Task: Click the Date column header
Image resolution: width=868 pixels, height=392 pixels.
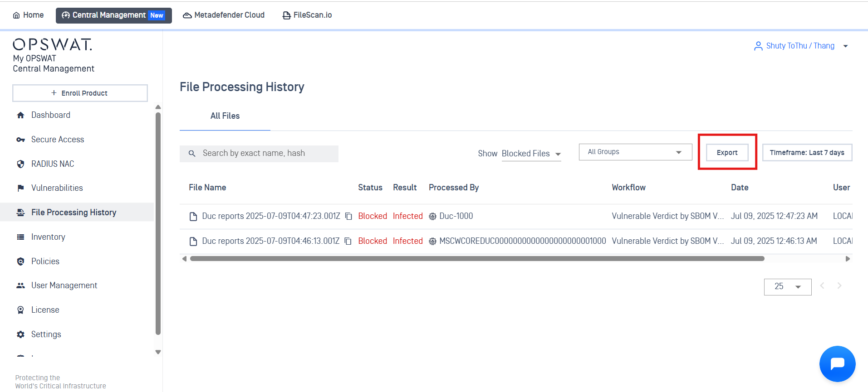Action: 740,188
